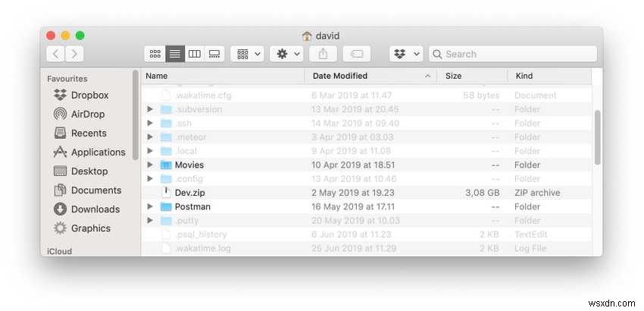Expand the .local folder
The image size is (644, 311).
(x=150, y=151)
